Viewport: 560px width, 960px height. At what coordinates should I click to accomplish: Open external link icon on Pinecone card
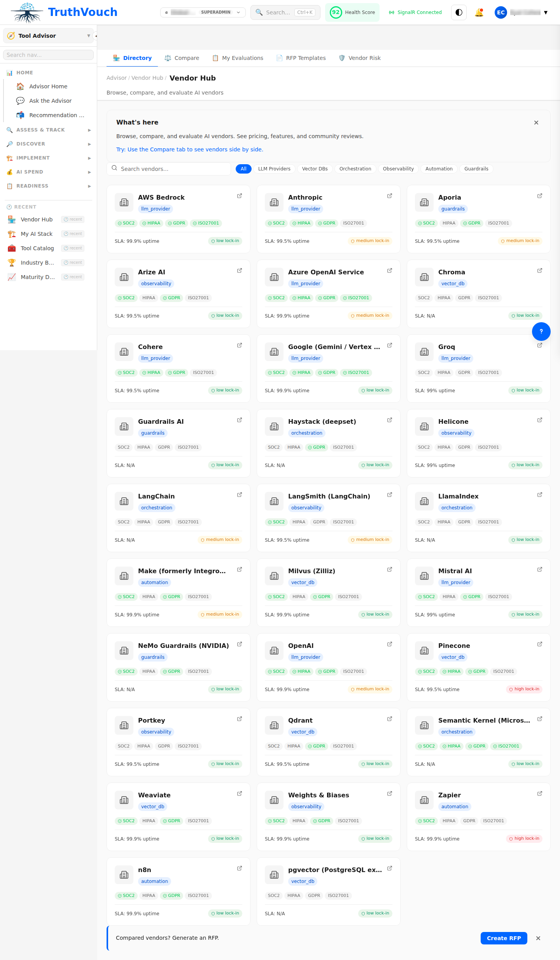pyautogui.click(x=540, y=644)
